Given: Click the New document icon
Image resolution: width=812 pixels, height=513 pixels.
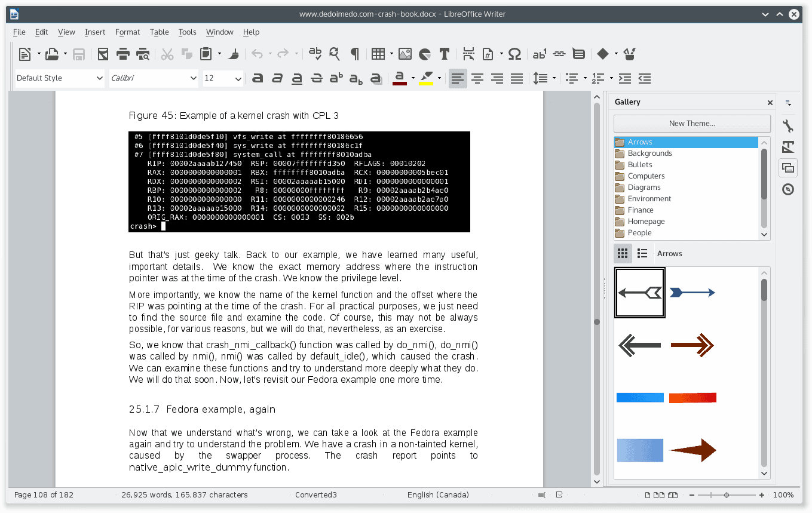Looking at the screenshot, I should pos(24,54).
